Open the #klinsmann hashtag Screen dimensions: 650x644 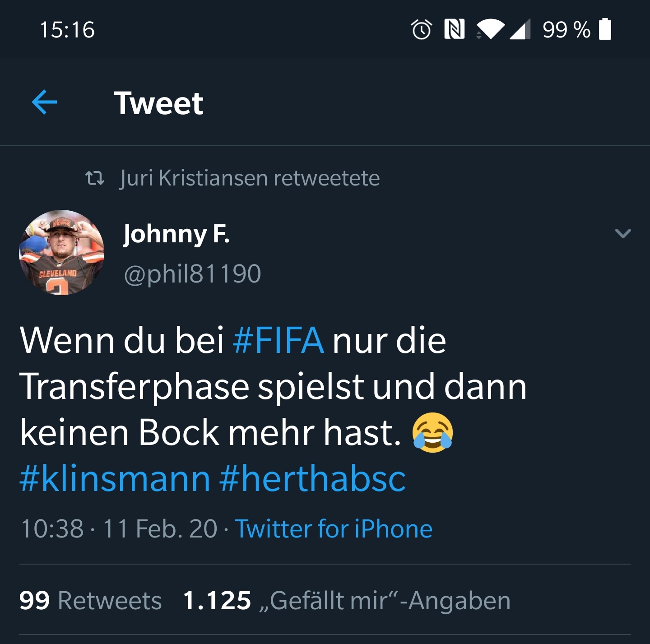(x=115, y=478)
